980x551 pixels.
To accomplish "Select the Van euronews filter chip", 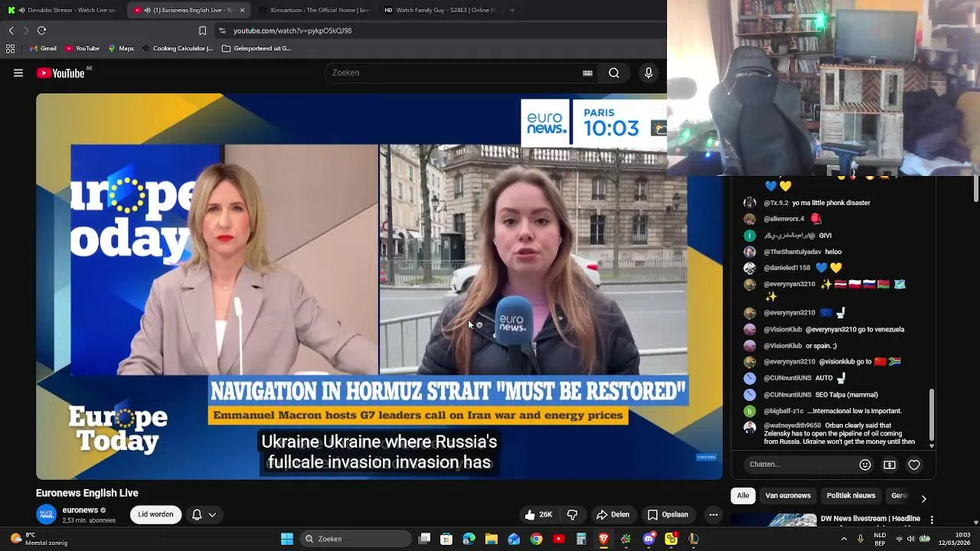I will [x=788, y=496].
